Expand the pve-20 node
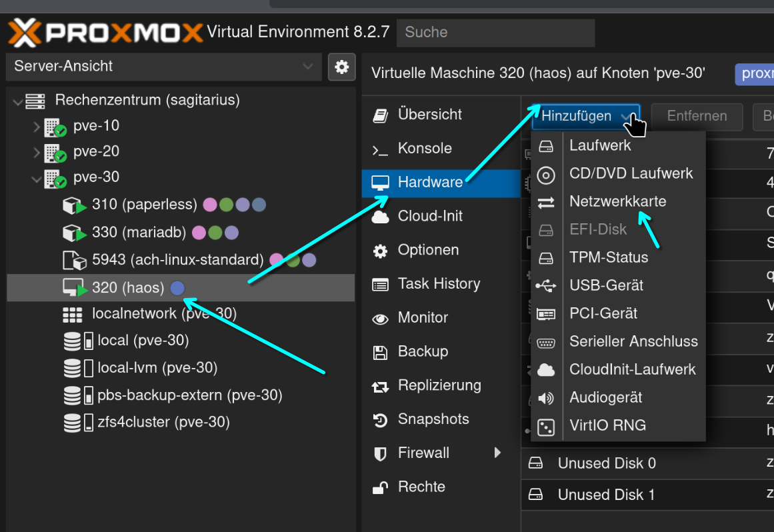The image size is (774, 532). 36,153
